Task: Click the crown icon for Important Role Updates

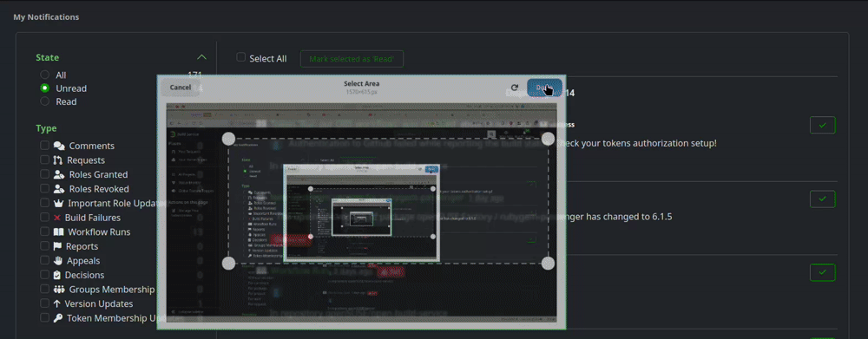Action: pos(59,203)
